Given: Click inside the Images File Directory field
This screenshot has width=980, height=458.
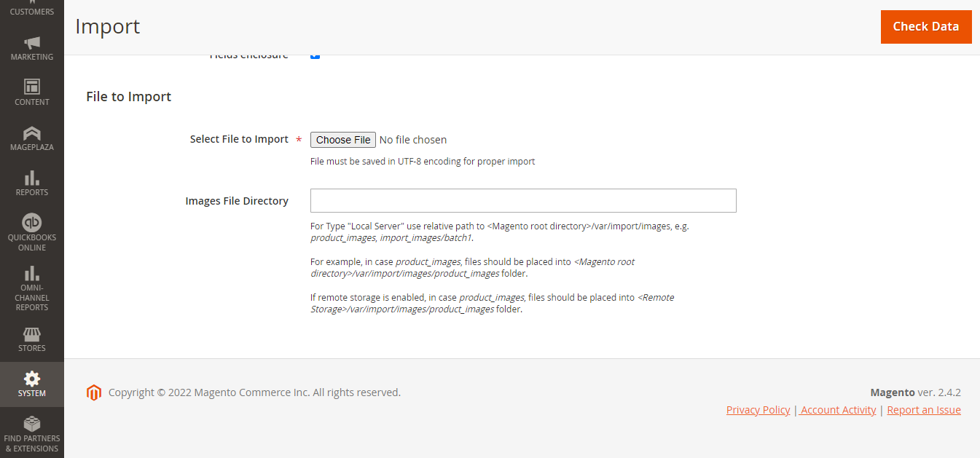Looking at the screenshot, I should coord(523,200).
